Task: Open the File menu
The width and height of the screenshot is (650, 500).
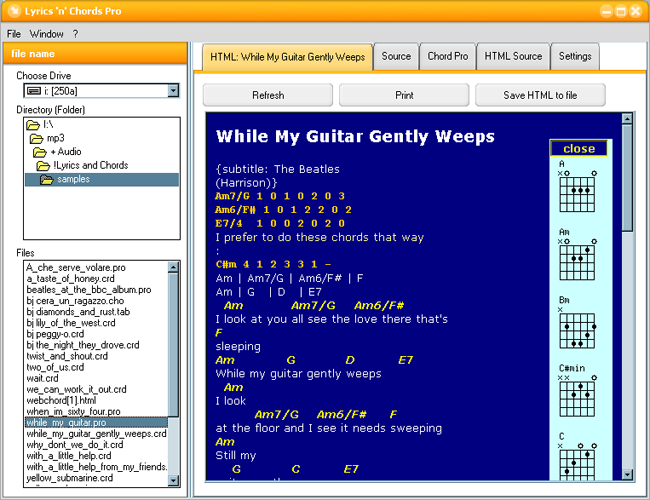Action: 14,34
